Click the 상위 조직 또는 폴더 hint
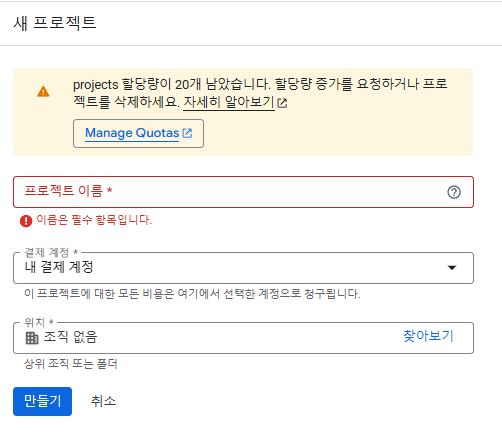 point(71,364)
